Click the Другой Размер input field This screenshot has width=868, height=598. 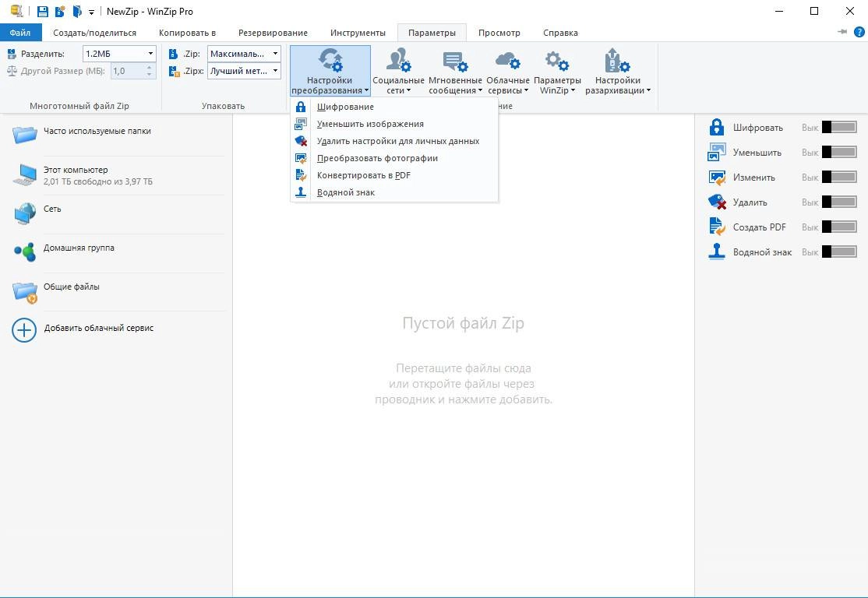(128, 71)
